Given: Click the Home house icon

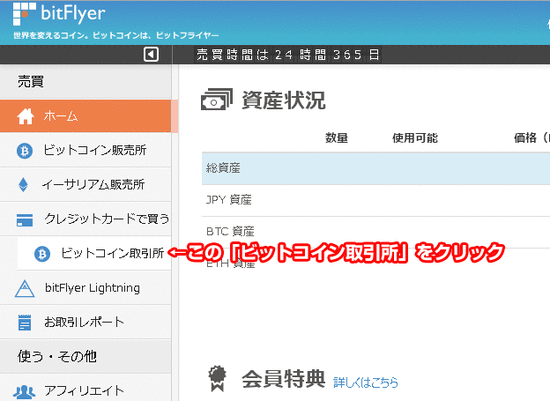Looking at the screenshot, I should pyautogui.click(x=26, y=116).
